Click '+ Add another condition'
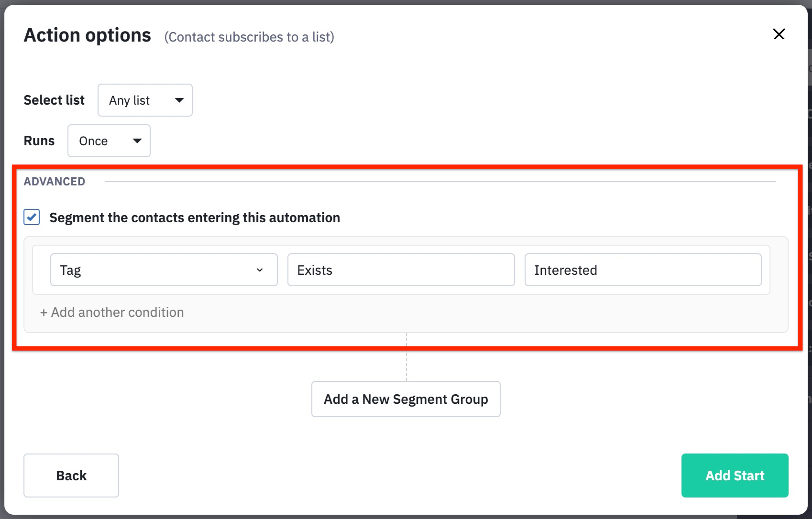The height and width of the screenshot is (519, 812). pyautogui.click(x=117, y=313)
